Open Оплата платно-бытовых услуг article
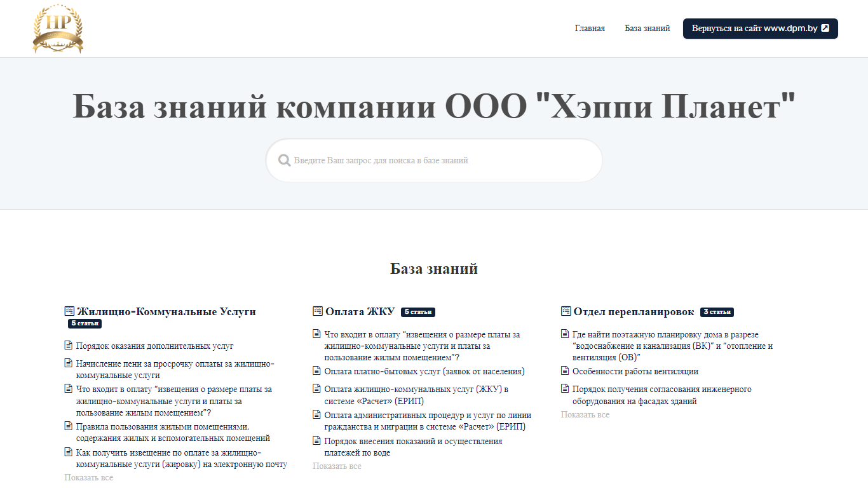868x488 pixels. pos(424,372)
